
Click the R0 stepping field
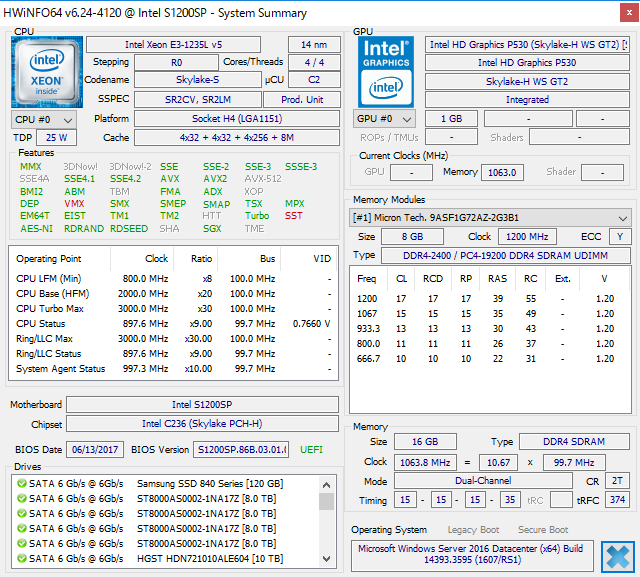[x=176, y=62]
